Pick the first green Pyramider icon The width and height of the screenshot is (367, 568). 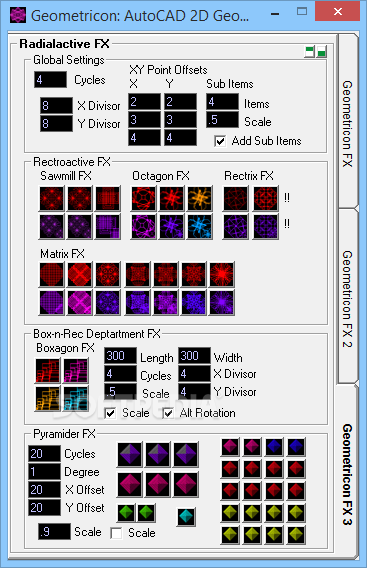click(127, 513)
